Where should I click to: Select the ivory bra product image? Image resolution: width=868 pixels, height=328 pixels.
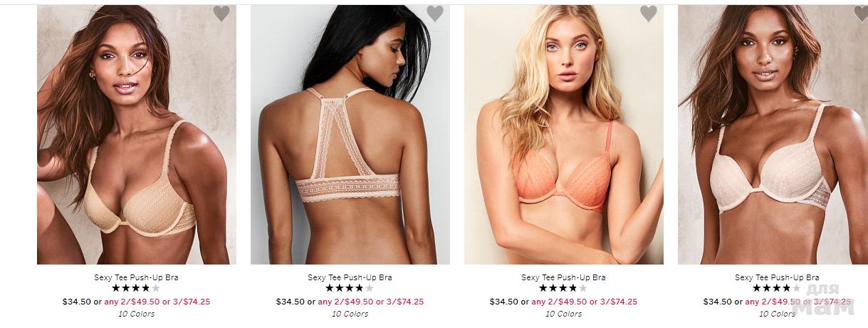pyautogui.click(x=773, y=135)
